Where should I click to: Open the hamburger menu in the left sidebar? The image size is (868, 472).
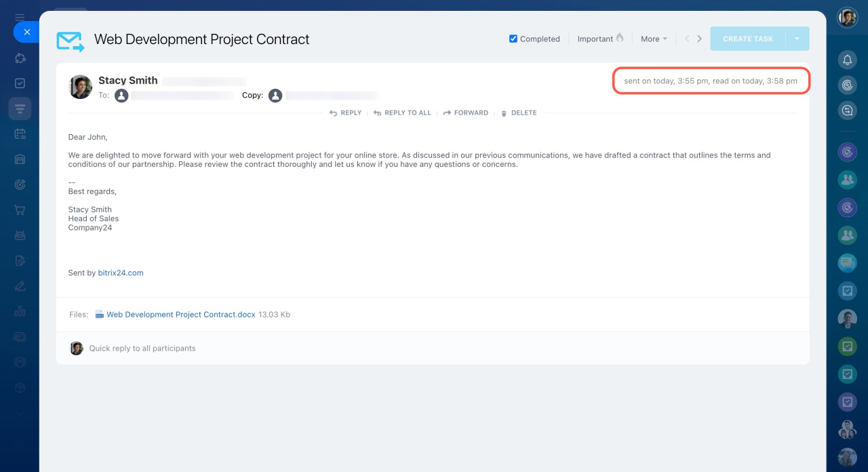pyautogui.click(x=20, y=17)
